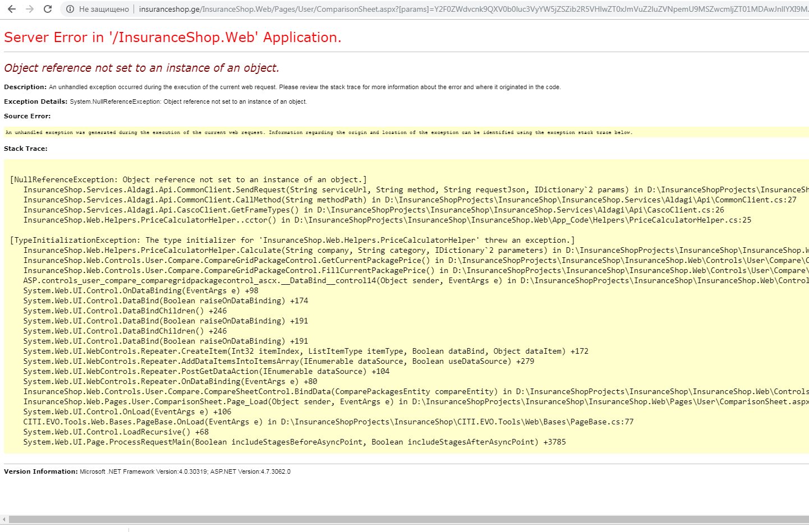Click the 'Repeater.AddDataItemsIntoItemsArray' +279 line

pyautogui.click(x=279, y=362)
